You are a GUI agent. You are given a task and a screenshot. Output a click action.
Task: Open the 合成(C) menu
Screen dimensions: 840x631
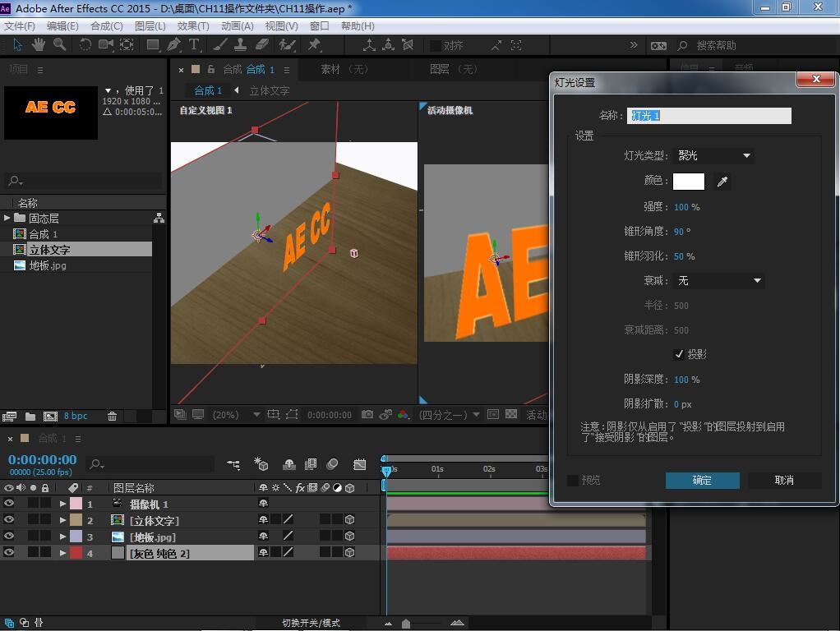point(107,26)
